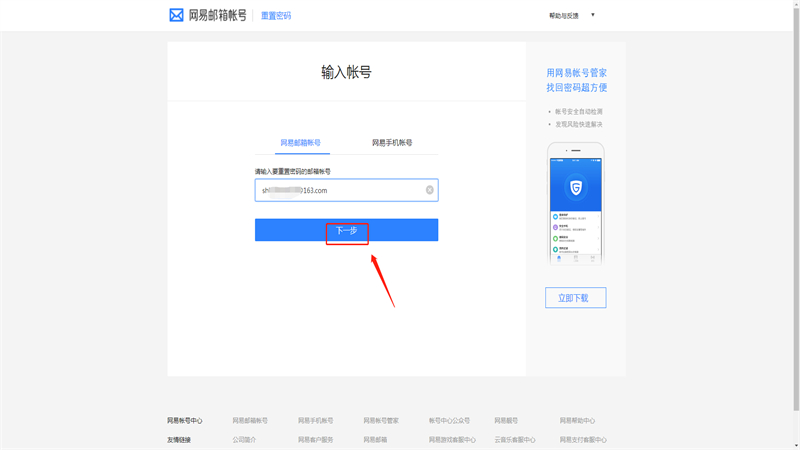Open footer link 网易邮箱
Image resolution: width=800 pixels, height=450 pixels.
point(375,439)
